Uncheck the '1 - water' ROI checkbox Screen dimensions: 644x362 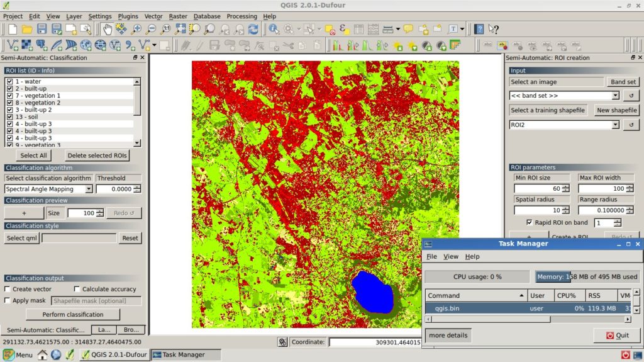[9, 82]
